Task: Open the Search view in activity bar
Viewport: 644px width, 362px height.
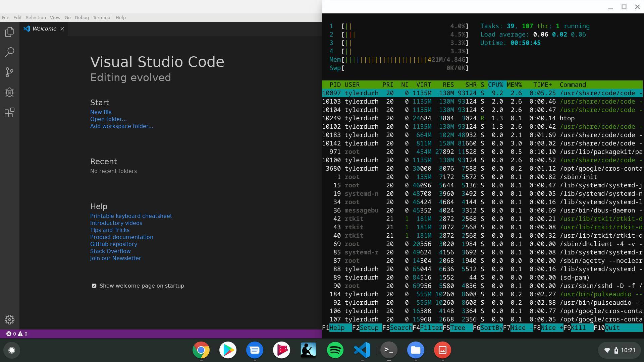Action: click(9, 52)
